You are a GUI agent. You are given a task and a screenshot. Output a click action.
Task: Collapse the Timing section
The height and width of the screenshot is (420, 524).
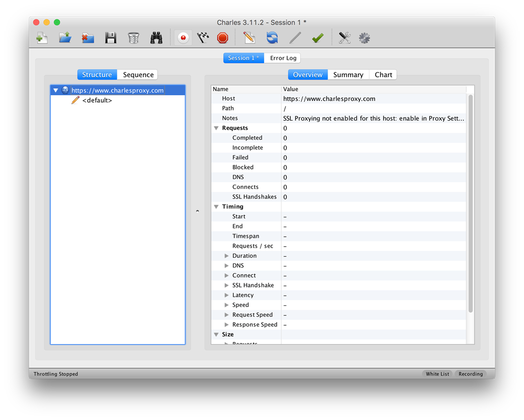tap(216, 207)
